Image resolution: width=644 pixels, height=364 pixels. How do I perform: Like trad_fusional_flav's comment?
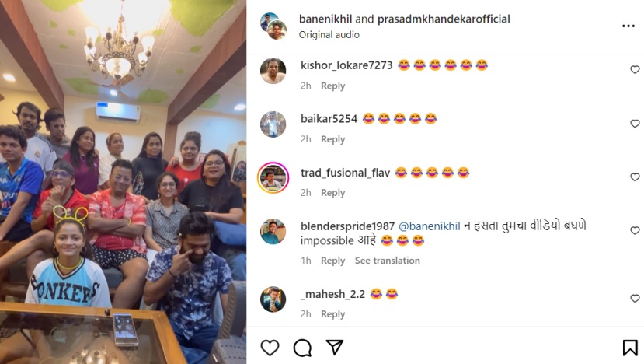pyautogui.click(x=635, y=177)
